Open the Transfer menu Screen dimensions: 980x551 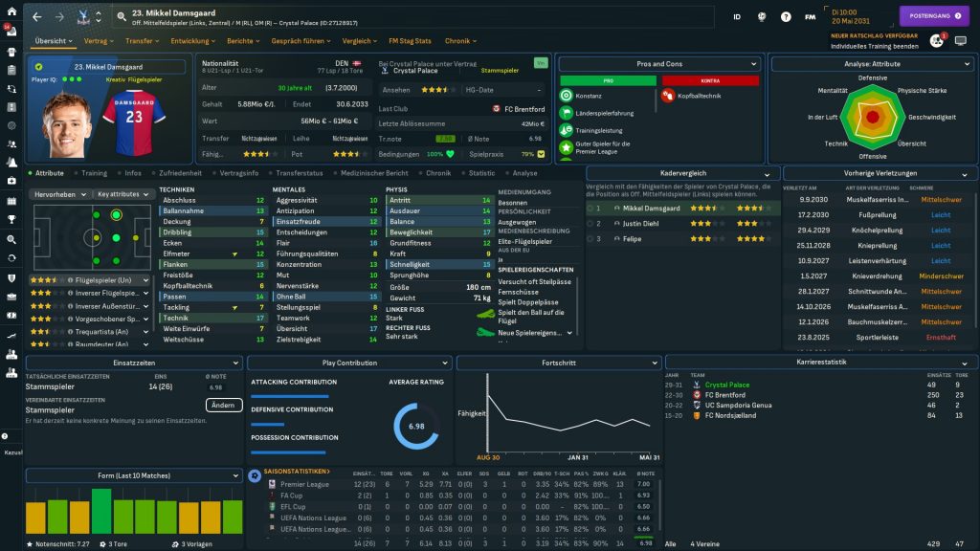click(x=143, y=41)
